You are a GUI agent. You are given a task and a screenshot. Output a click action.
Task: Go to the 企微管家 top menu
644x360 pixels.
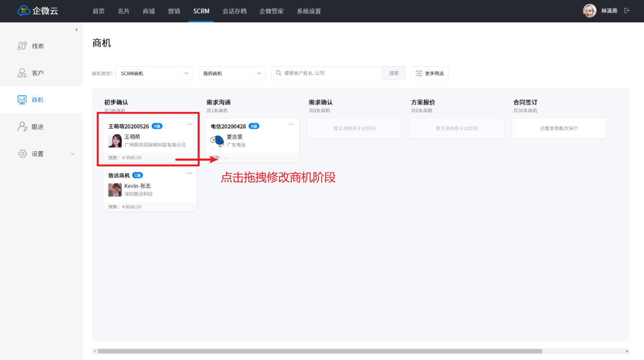(272, 11)
